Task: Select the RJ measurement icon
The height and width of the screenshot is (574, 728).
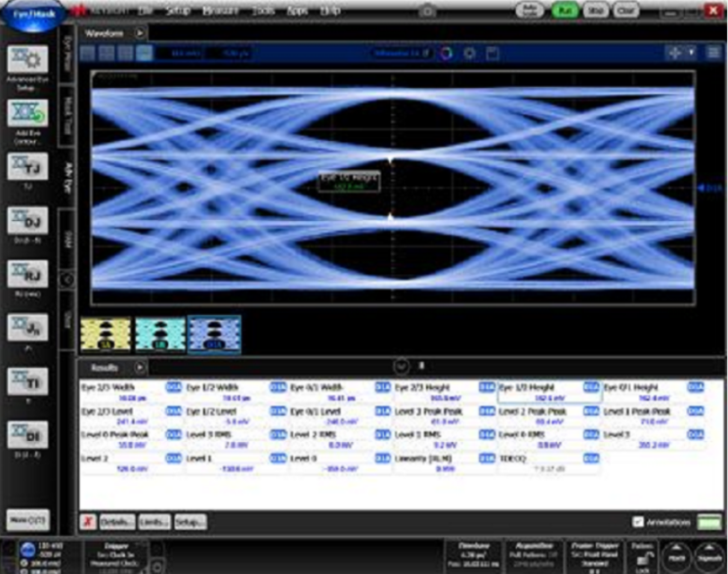Action: point(28,274)
